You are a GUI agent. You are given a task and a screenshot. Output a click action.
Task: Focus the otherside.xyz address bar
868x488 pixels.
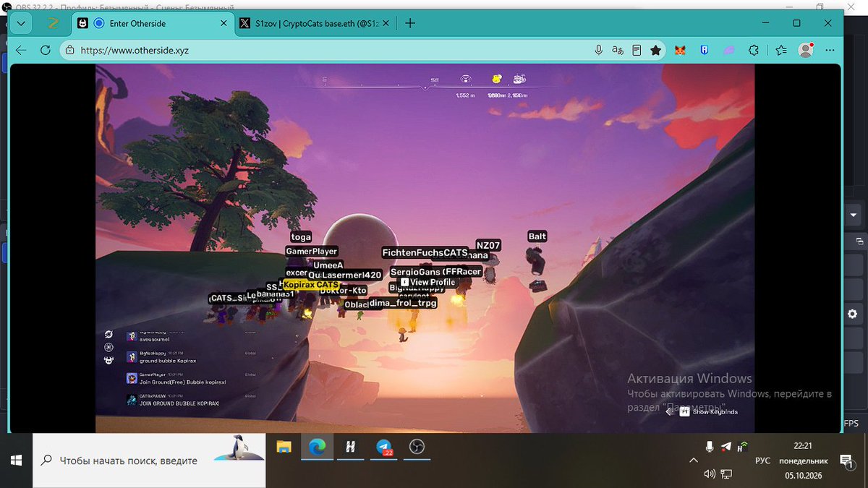(x=325, y=51)
